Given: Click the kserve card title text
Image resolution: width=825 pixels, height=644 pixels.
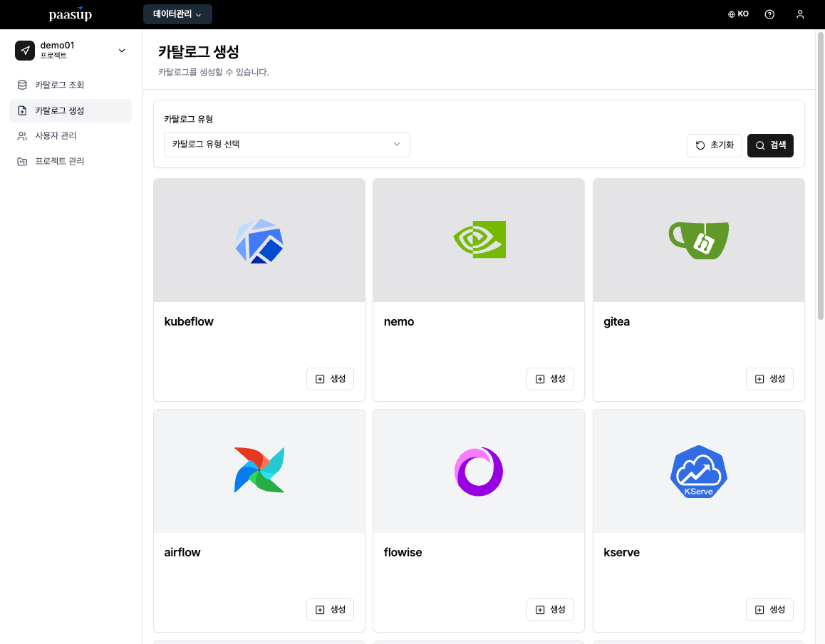Looking at the screenshot, I should (621, 552).
